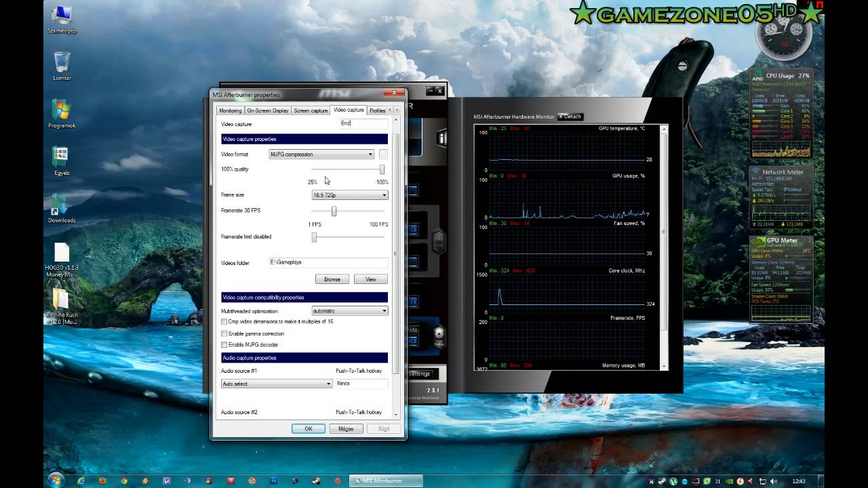868x488 pixels.
Task: Open the Redline Rush folder icon
Action: coord(62,306)
